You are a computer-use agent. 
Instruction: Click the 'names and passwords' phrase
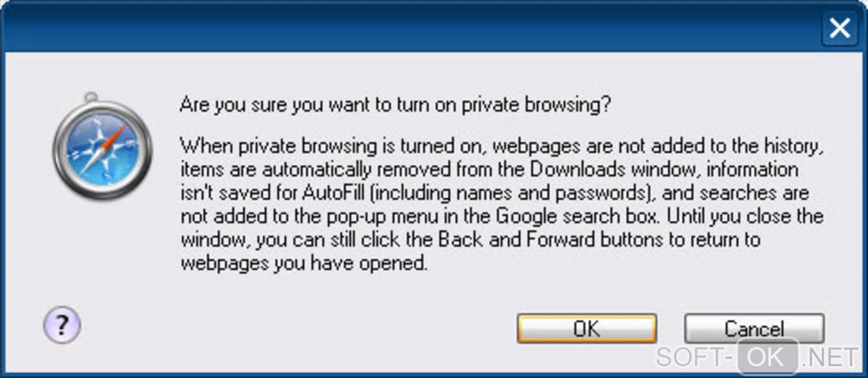[x=568, y=194]
